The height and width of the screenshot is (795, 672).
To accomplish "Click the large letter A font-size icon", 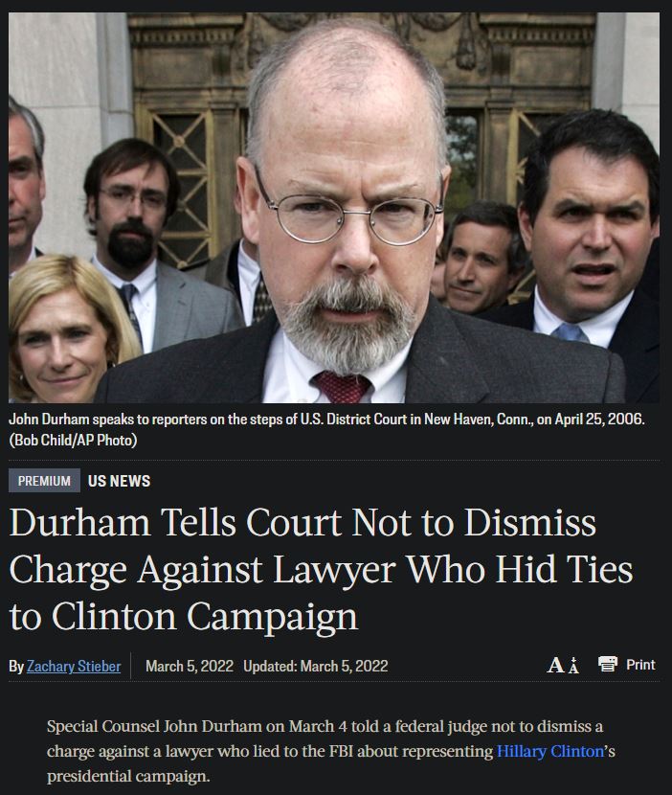I will [x=555, y=665].
